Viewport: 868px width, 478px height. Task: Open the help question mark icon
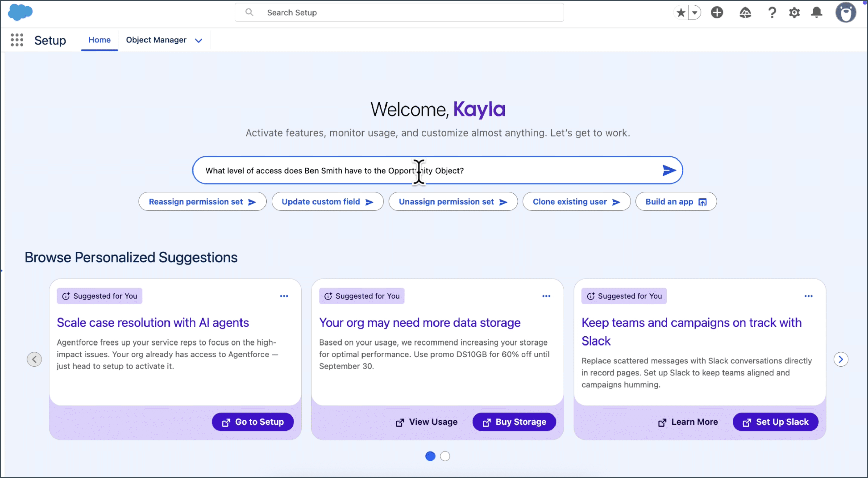pyautogui.click(x=772, y=13)
